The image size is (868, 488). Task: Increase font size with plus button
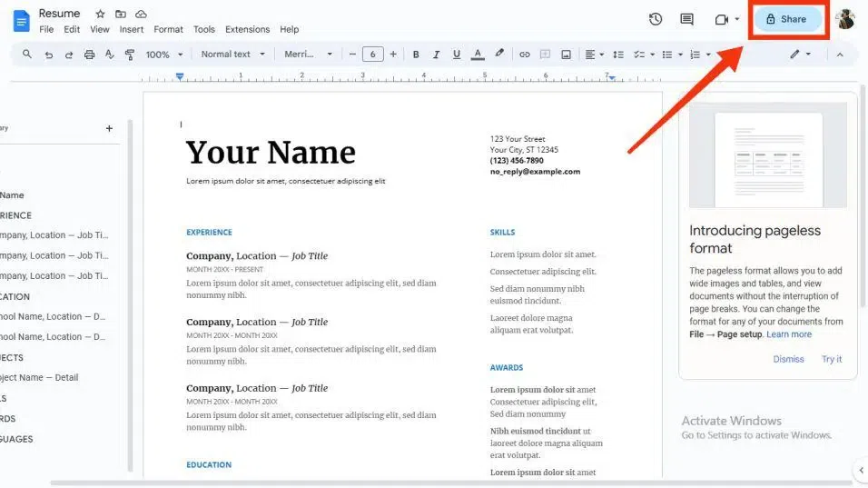[x=393, y=55]
